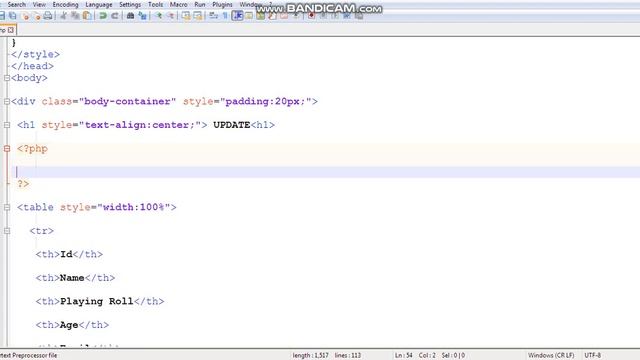This screenshot has width=640, height=360.
Task: Collapse the body tag fold marker
Action: click(7, 78)
